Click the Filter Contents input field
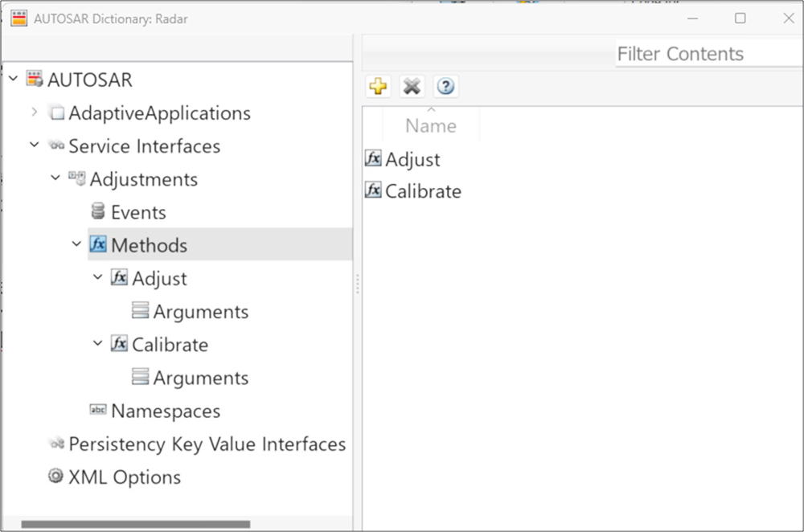Screen dimensions: 804x532 point(709,53)
